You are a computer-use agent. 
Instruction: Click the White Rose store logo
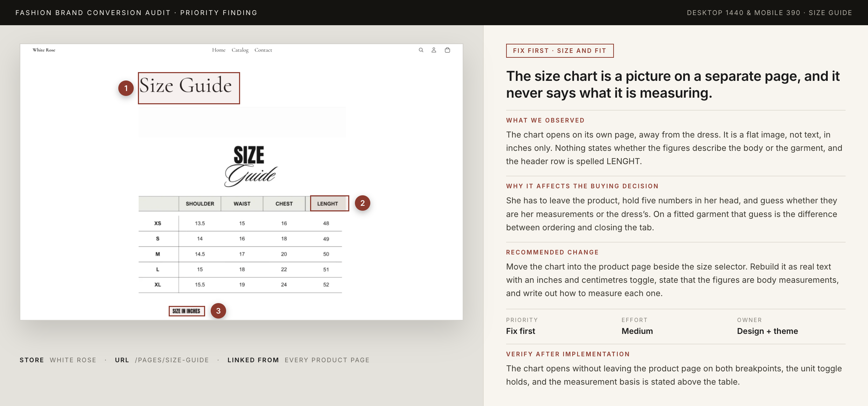[x=44, y=50]
